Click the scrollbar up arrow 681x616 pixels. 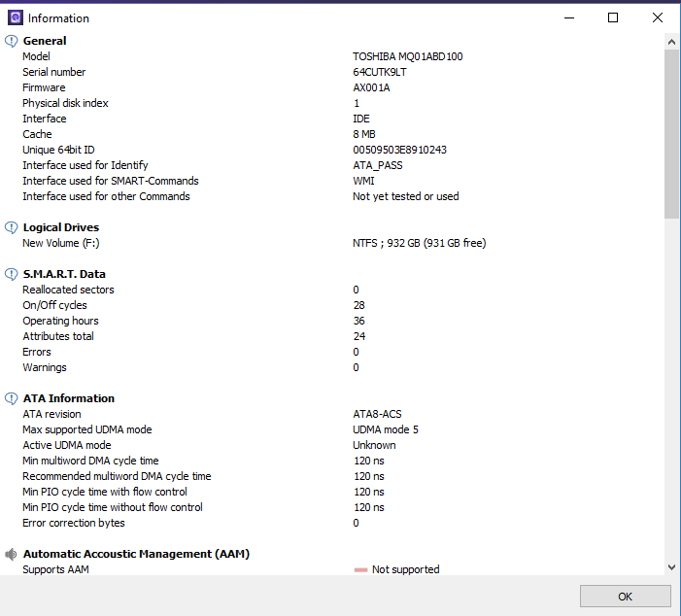pyautogui.click(x=671, y=42)
